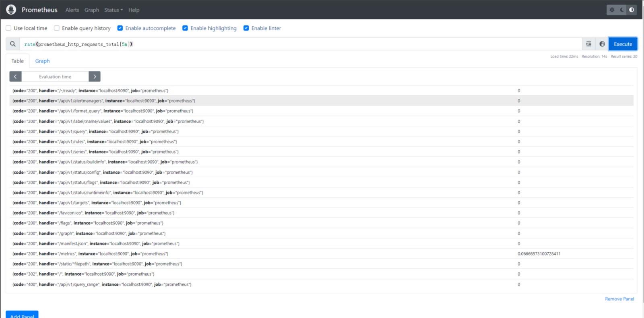Viewport: 644px width, 318px height.
Task: Disable the Enable autocomplete checkbox
Action: (120, 28)
